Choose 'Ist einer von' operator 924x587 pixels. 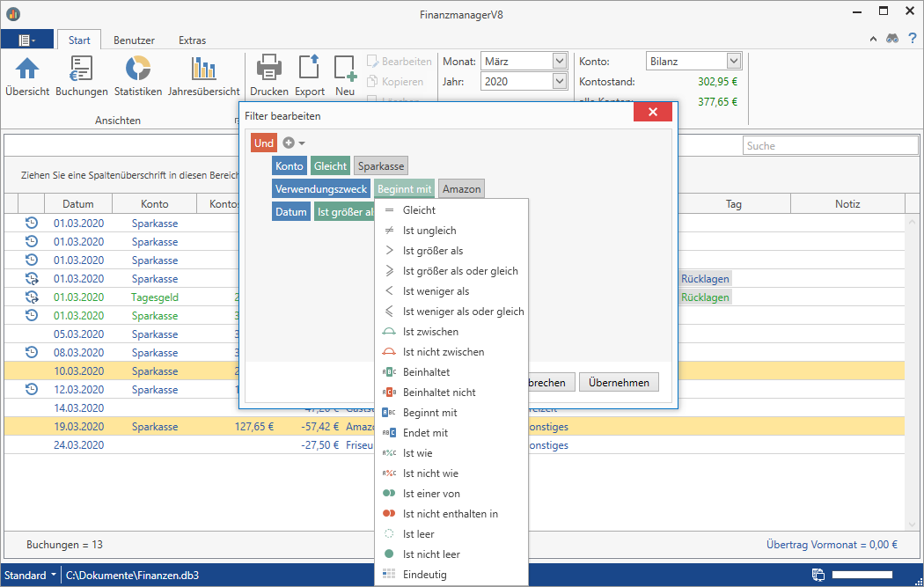click(x=451, y=494)
